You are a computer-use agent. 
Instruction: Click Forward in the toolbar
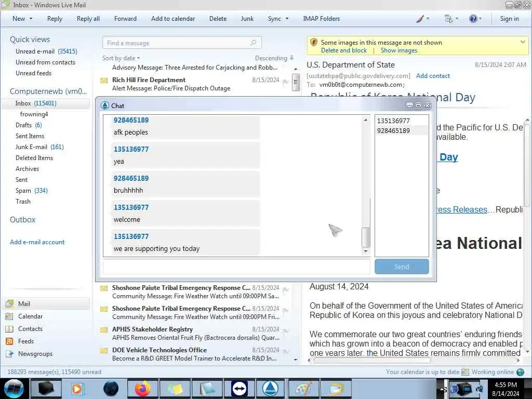click(x=125, y=19)
